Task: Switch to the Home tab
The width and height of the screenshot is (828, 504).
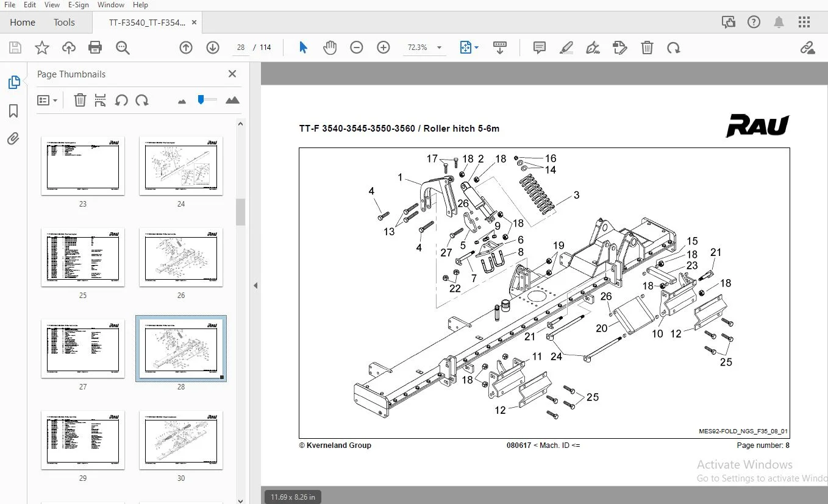Action: [23, 23]
